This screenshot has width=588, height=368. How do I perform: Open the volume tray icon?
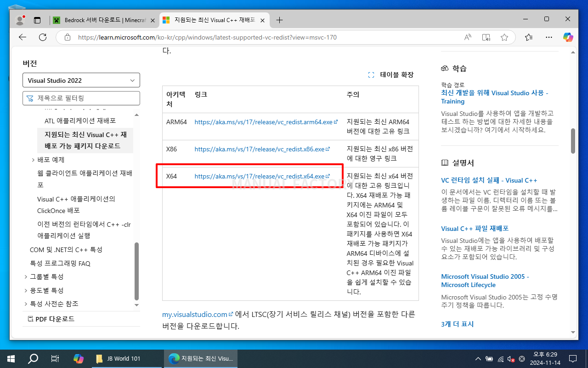coord(511,359)
